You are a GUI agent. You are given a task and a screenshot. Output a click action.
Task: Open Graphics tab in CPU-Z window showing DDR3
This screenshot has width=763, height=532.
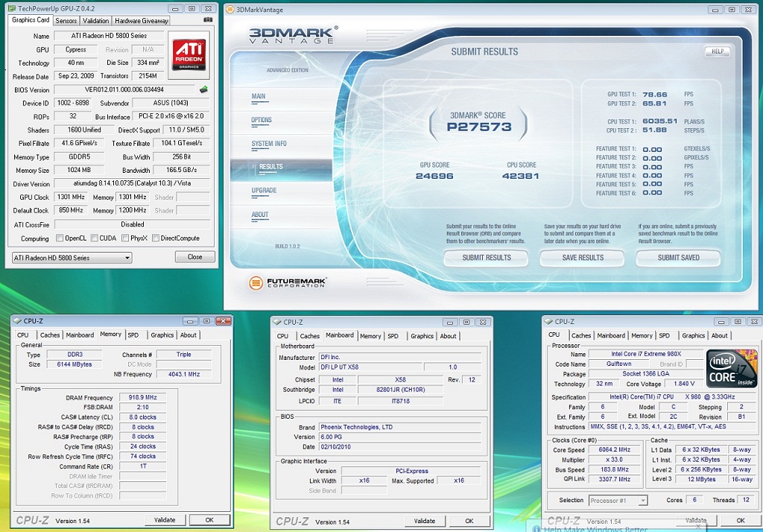pyautogui.click(x=162, y=335)
